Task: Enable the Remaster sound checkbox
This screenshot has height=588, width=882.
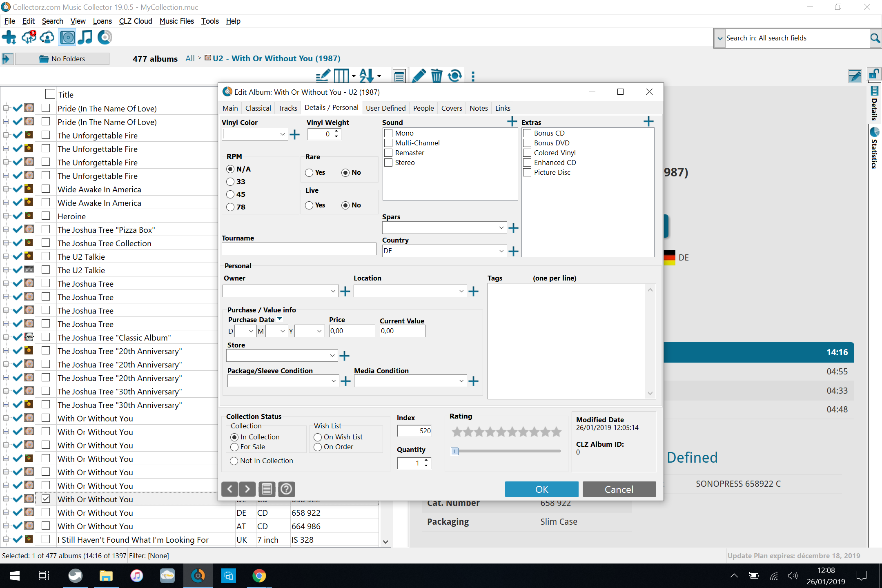Action: 389,153
